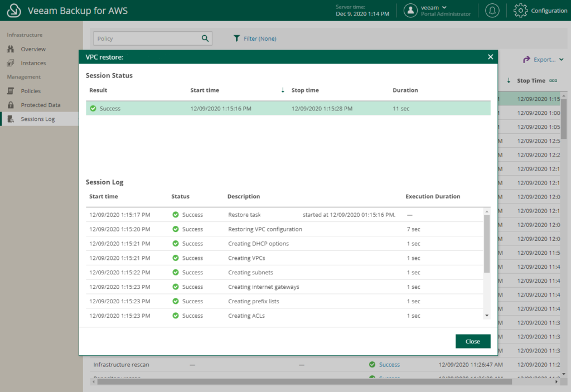
Task: Open Protected Data in the sidebar
Action: (x=40, y=105)
